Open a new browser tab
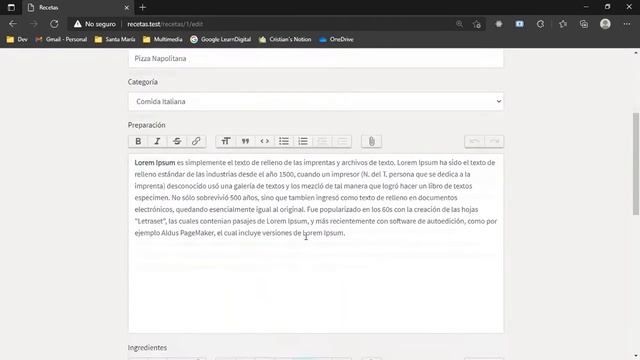 point(142,7)
